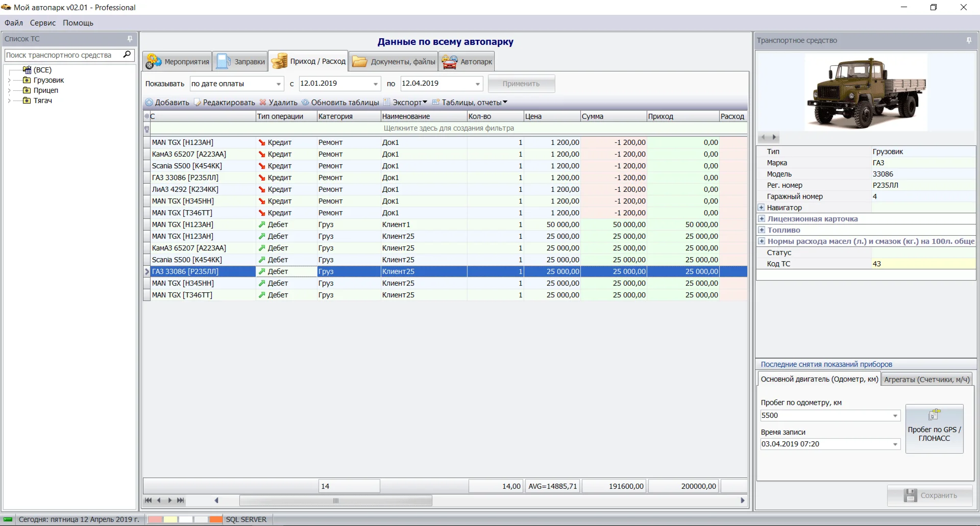Open the 'по дате оплаты' dropdown
The width and height of the screenshot is (980, 526).
tap(279, 84)
